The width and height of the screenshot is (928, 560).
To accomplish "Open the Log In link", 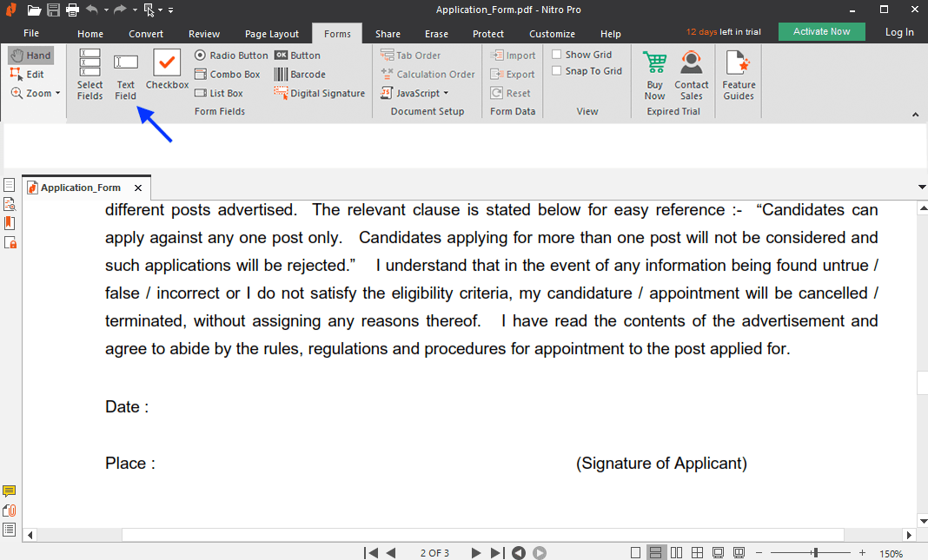I will 898,32.
